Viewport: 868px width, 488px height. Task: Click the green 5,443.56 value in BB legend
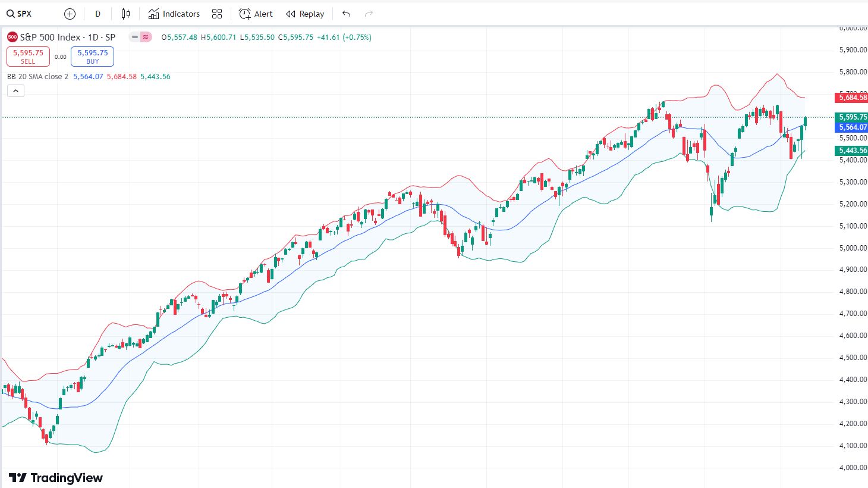tap(155, 77)
